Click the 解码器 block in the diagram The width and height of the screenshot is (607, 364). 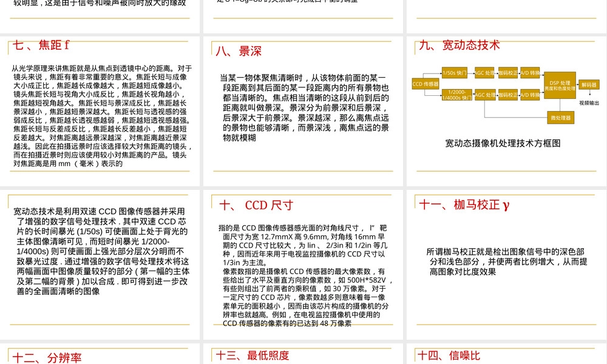589,84
